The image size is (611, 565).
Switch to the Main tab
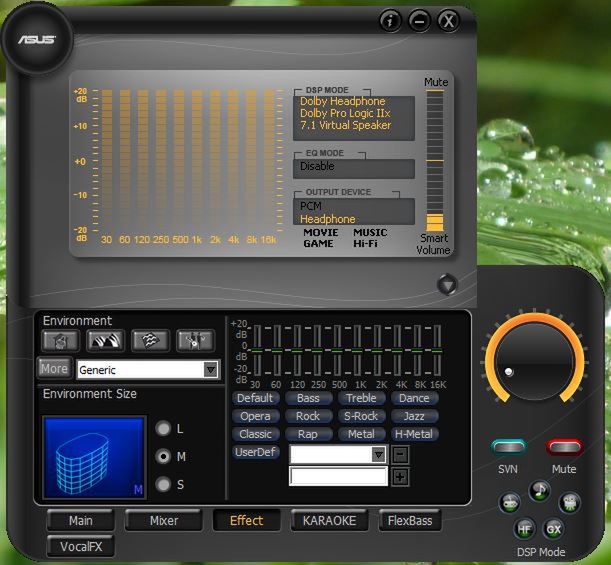coord(81,521)
